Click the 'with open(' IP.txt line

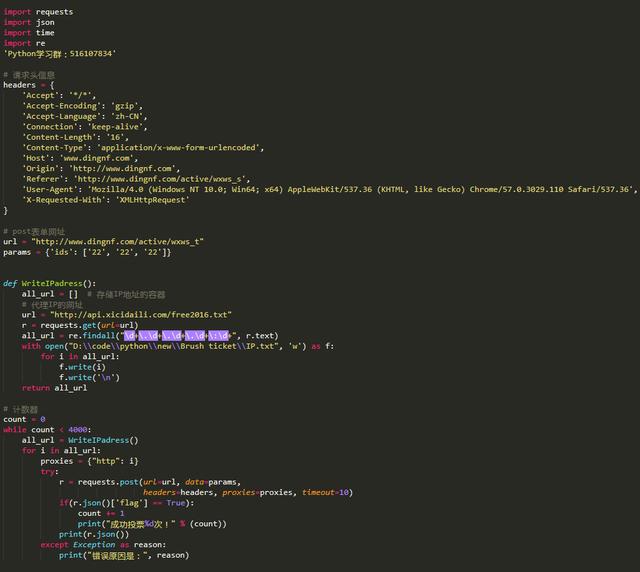[178, 346]
